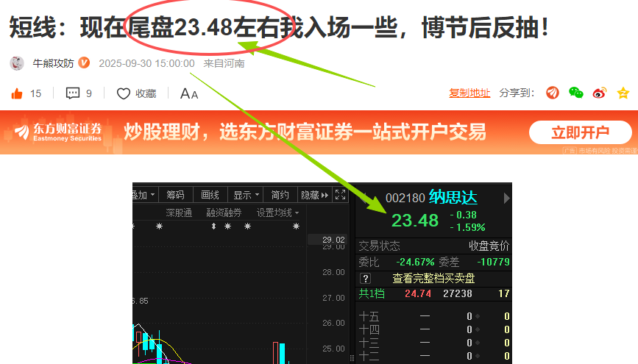The height and width of the screenshot is (364, 638).
Task: Share to WeChat via the green icon
Action: pos(575,93)
